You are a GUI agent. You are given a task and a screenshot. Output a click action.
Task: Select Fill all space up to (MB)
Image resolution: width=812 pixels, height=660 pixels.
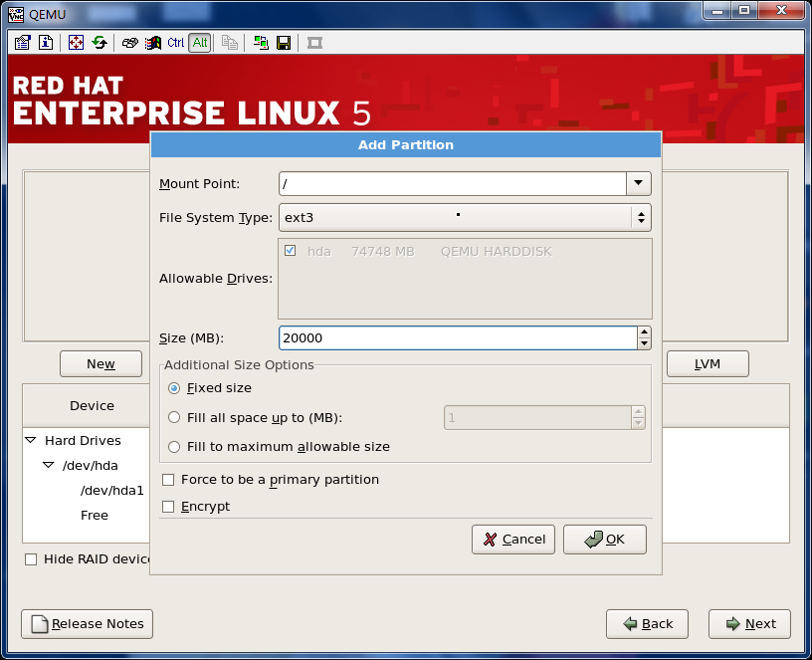(174, 417)
